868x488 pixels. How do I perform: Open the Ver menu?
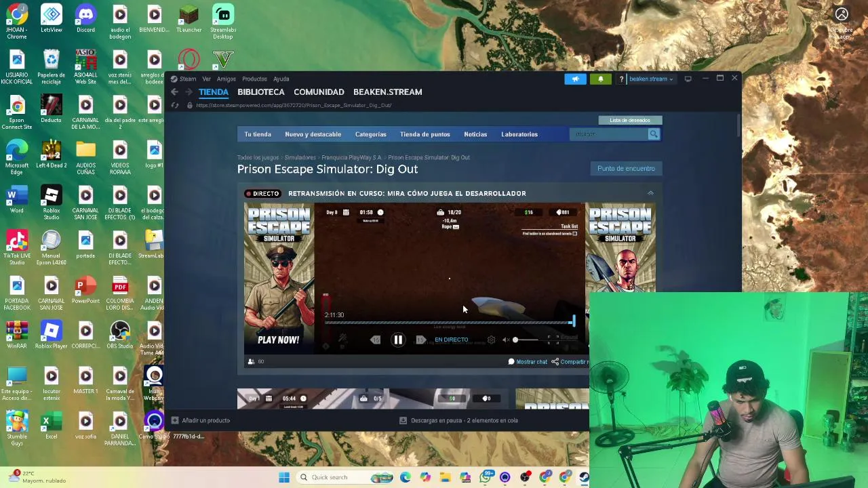click(x=206, y=79)
